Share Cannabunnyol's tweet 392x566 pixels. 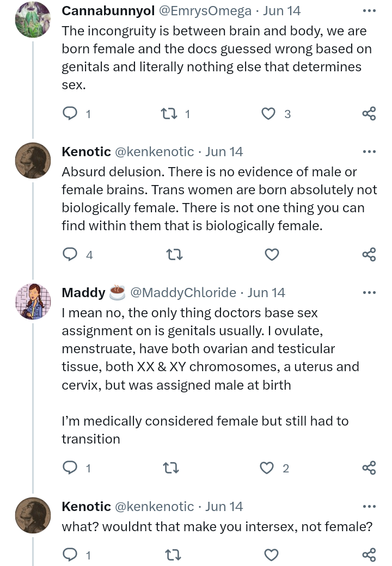pyautogui.click(x=369, y=113)
